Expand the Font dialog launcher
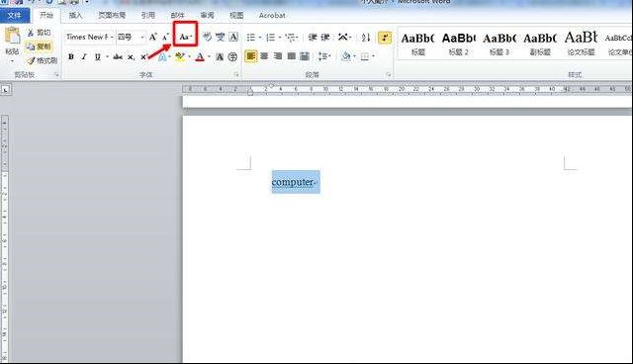Image resolution: width=633 pixels, height=364 pixels. click(x=236, y=74)
